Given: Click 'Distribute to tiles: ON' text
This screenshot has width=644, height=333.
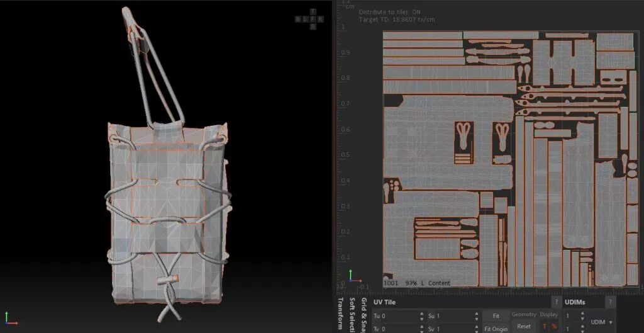Looking at the screenshot, I should pos(389,13).
